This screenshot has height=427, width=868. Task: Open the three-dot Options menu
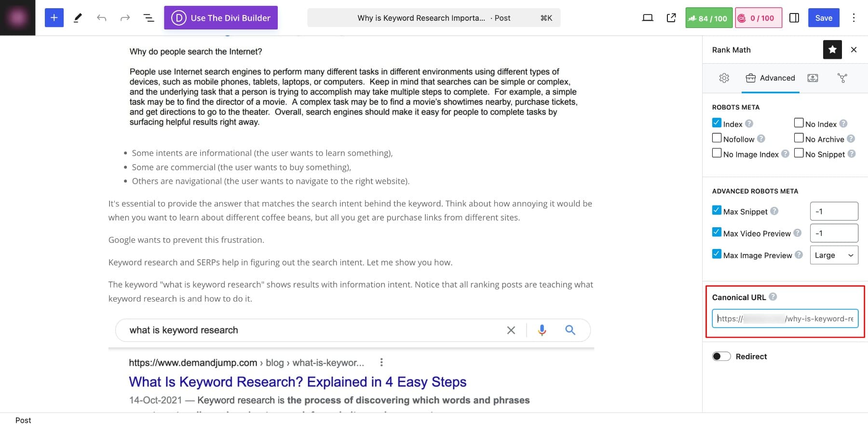tap(854, 18)
